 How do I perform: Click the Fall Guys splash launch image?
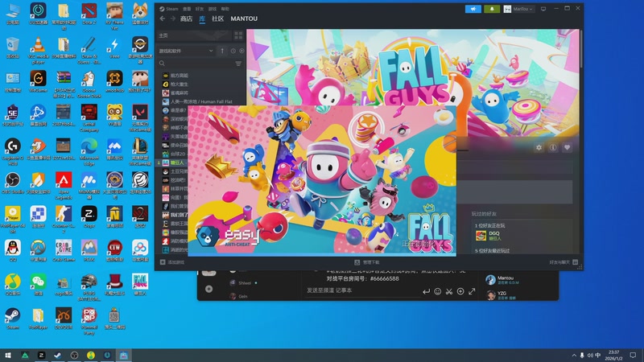tap(321, 180)
